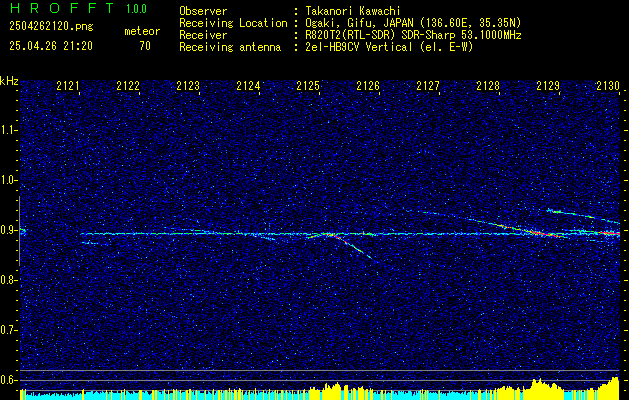This screenshot has height=400, width=629.
Task: Click the meteor label
Action: [x=142, y=31]
